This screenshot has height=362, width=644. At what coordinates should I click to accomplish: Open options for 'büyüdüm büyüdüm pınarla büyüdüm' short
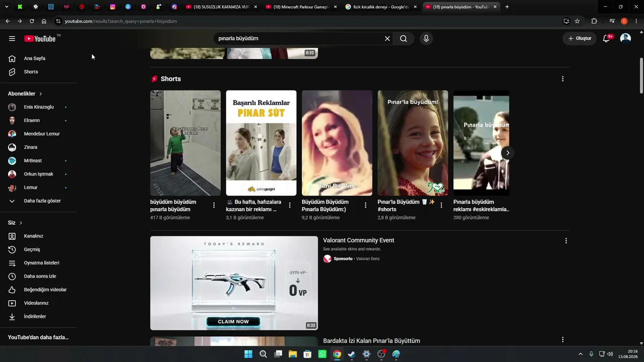(214, 205)
